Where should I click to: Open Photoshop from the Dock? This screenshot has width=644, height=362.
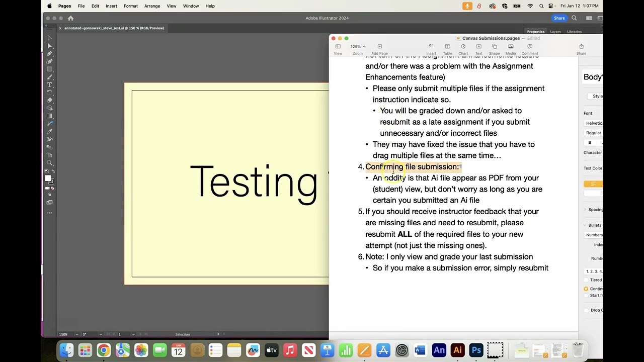(x=476, y=350)
